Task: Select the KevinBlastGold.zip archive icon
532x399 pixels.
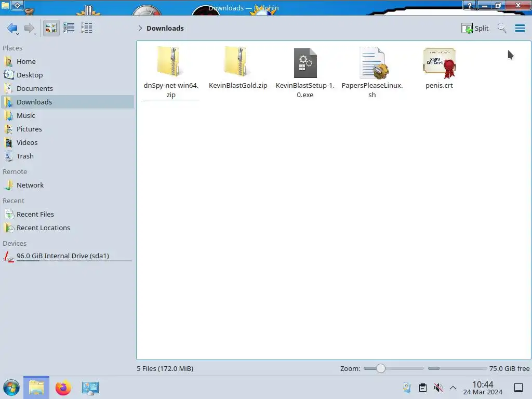Action: tap(238, 62)
